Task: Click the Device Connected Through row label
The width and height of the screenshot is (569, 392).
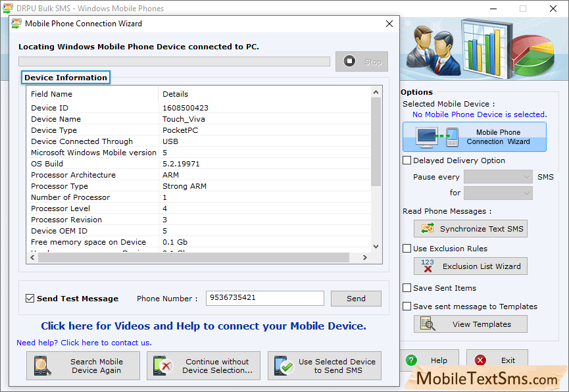Action: click(82, 141)
